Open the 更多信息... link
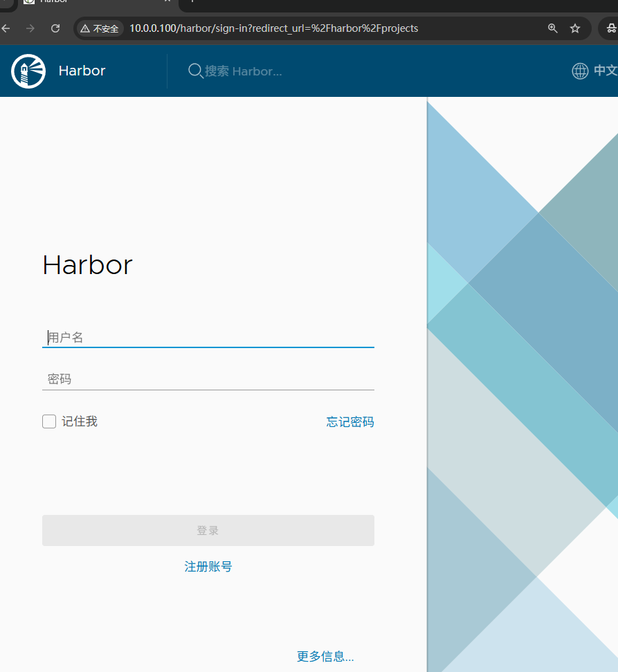Screen dimensions: 618x672 tap(325, 656)
